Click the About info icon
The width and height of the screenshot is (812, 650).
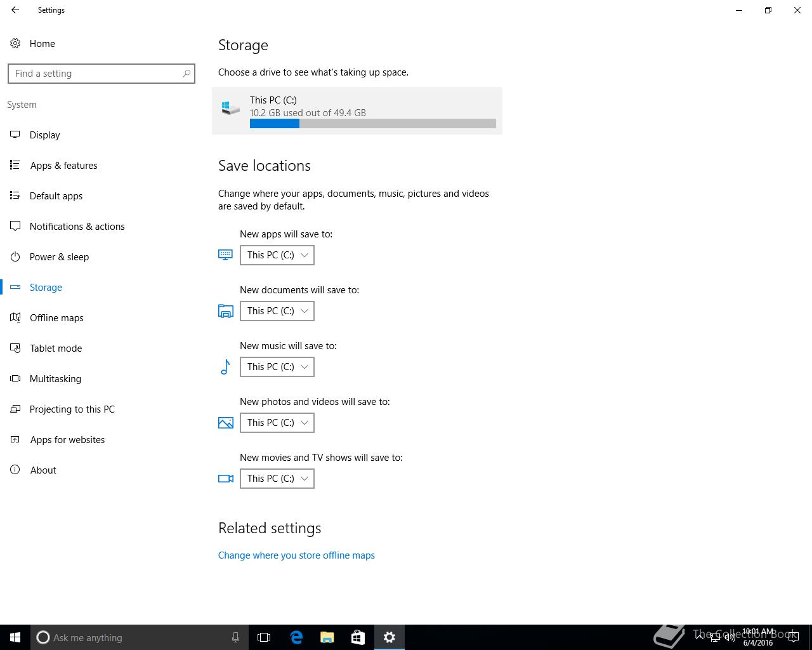point(15,470)
